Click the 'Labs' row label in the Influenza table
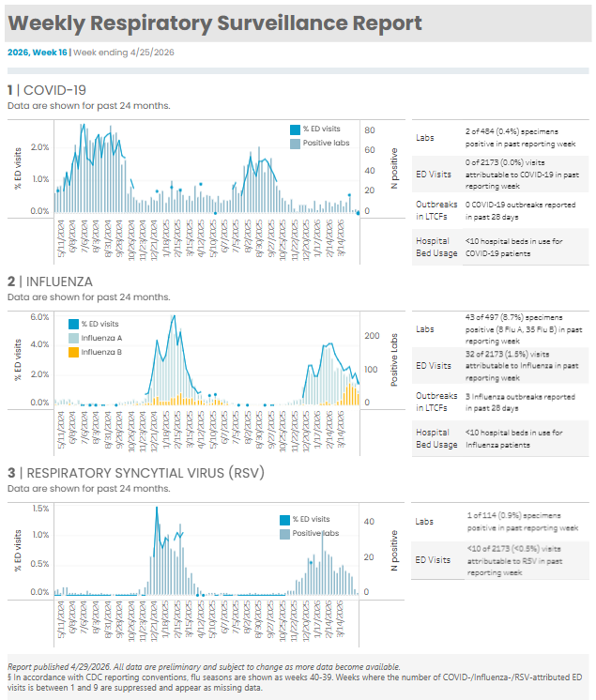This screenshot has height=700, width=596. (424, 329)
